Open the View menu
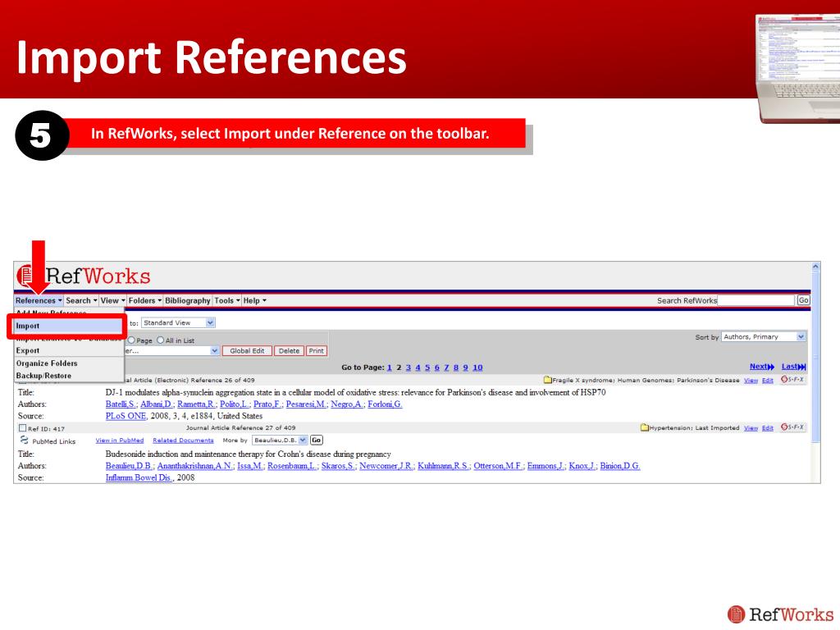 pos(112,300)
